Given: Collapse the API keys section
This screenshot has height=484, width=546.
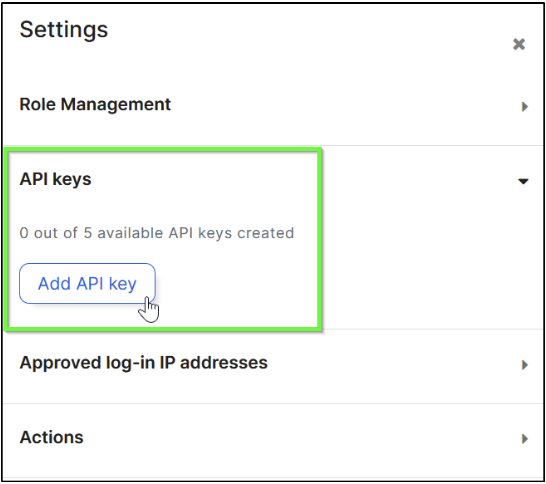Looking at the screenshot, I should coord(273,180).
